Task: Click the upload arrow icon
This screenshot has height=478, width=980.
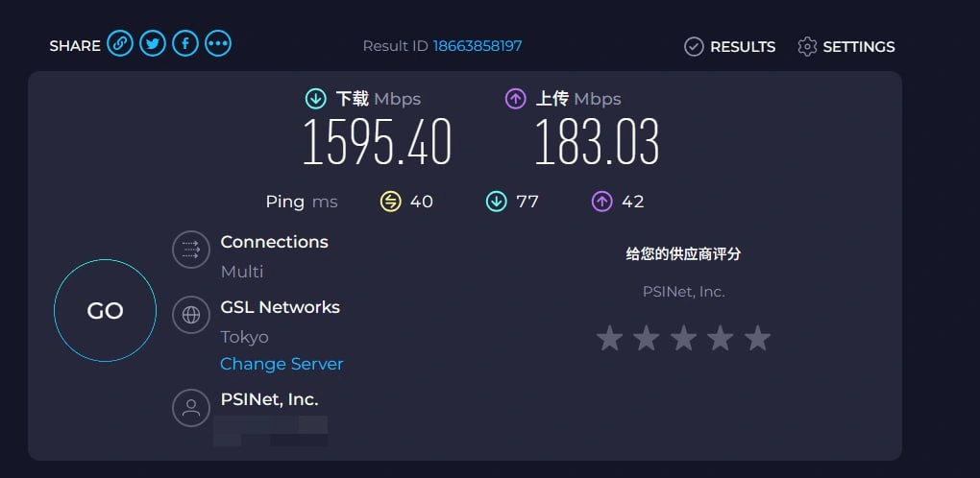Action: click(516, 99)
